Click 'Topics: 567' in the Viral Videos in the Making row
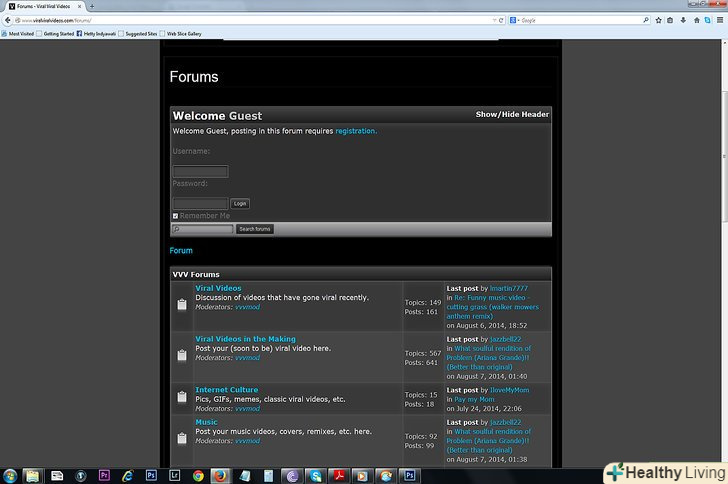Viewport: 728px width, 484px height. [x=422, y=353]
